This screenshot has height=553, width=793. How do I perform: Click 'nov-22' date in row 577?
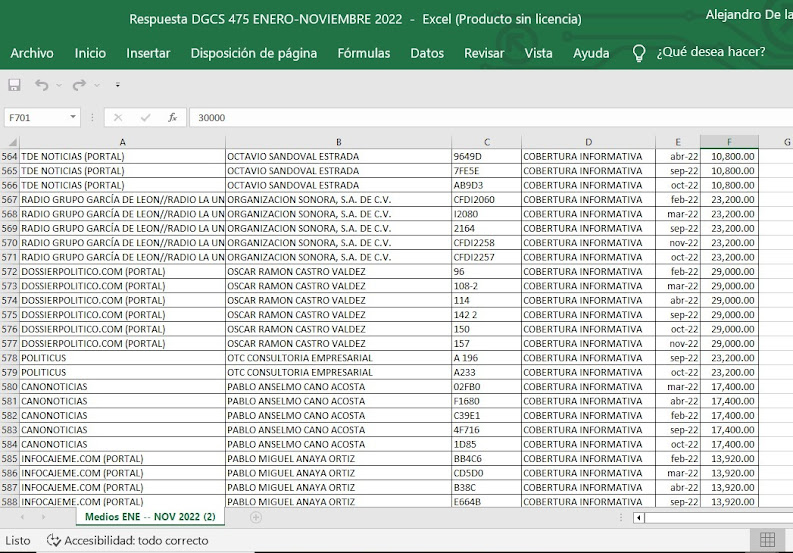click(x=678, y=344)
